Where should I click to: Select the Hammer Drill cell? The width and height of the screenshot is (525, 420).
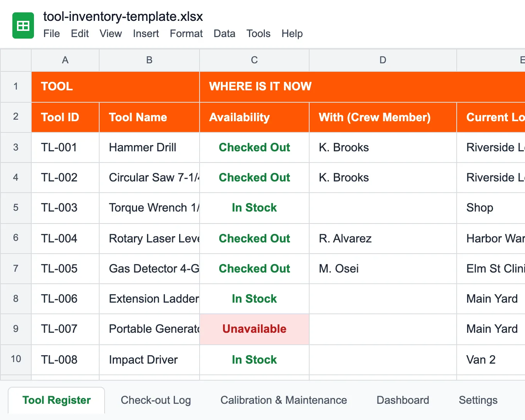coord(149,147)
